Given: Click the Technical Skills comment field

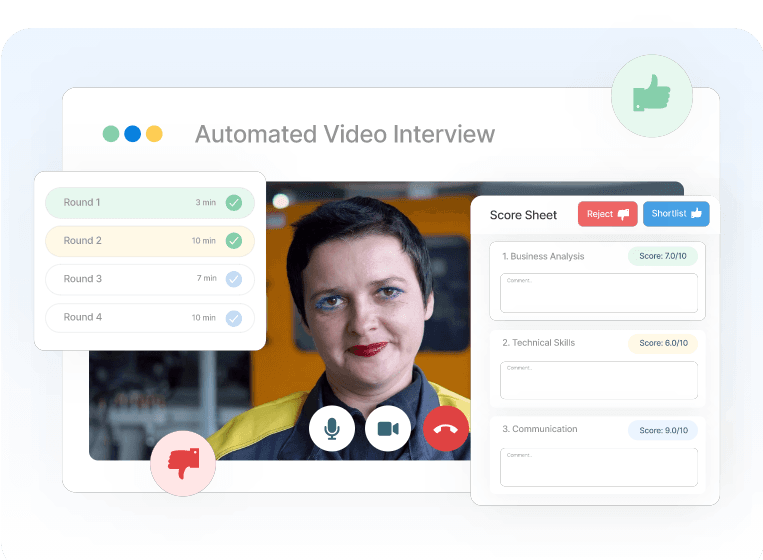Looking at the screenshot, I should tap(598, 380).
